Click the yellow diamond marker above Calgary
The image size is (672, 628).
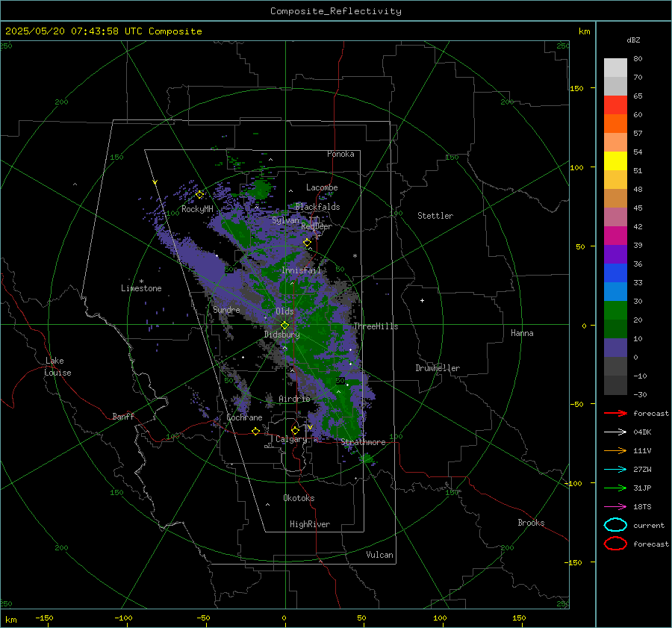click(x=295, y=430)
